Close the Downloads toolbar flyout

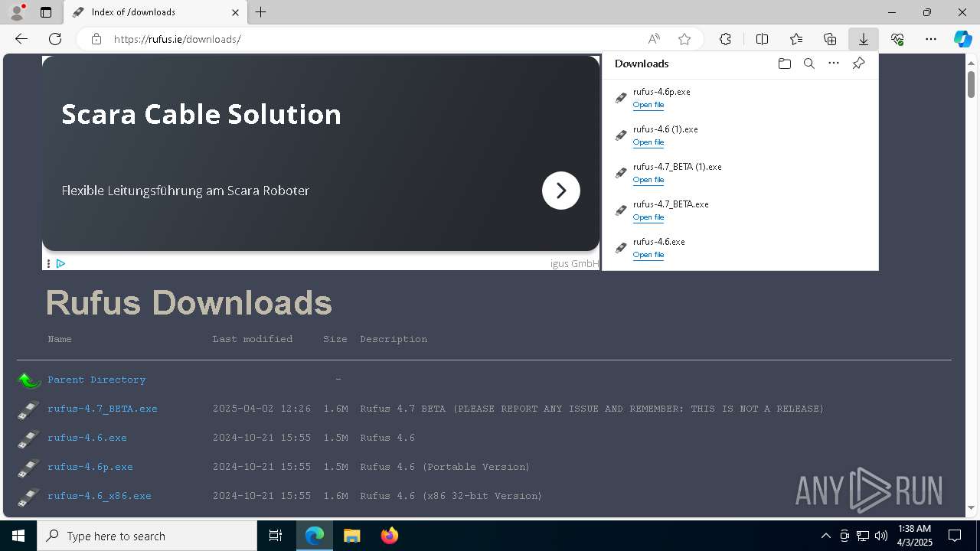[863, 39]
